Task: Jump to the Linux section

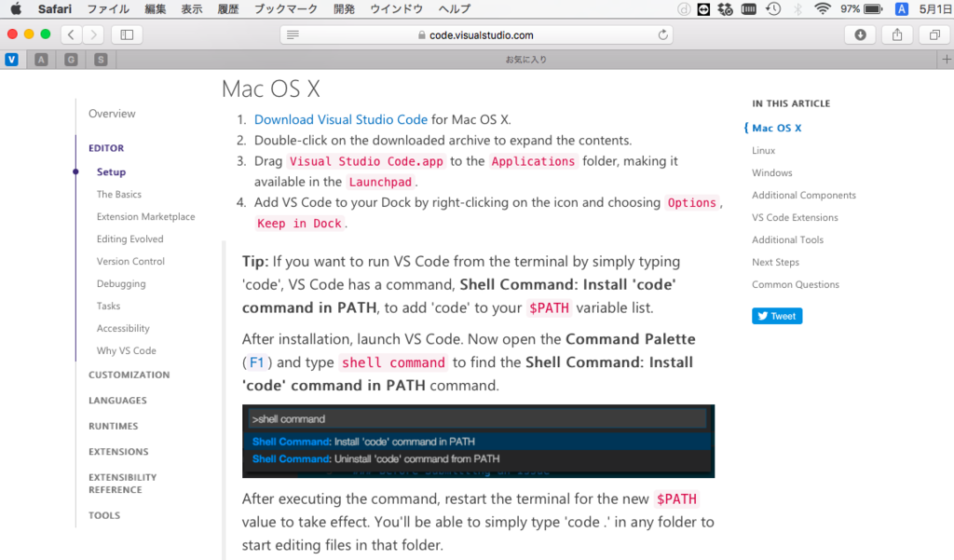Action: pyautogui.click(x=763, y=150)
